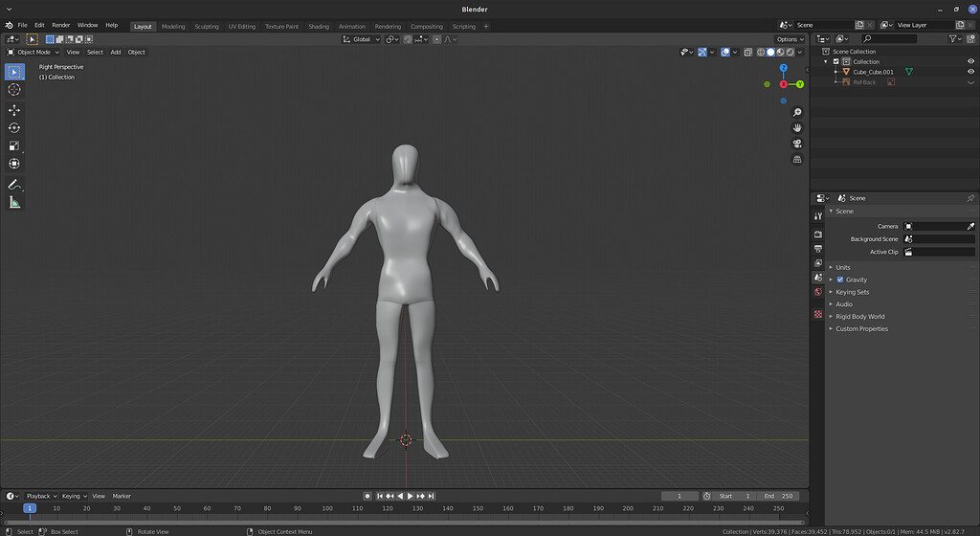
Task: Toggle Gravity checkbox
Action: tap(840, 279)
